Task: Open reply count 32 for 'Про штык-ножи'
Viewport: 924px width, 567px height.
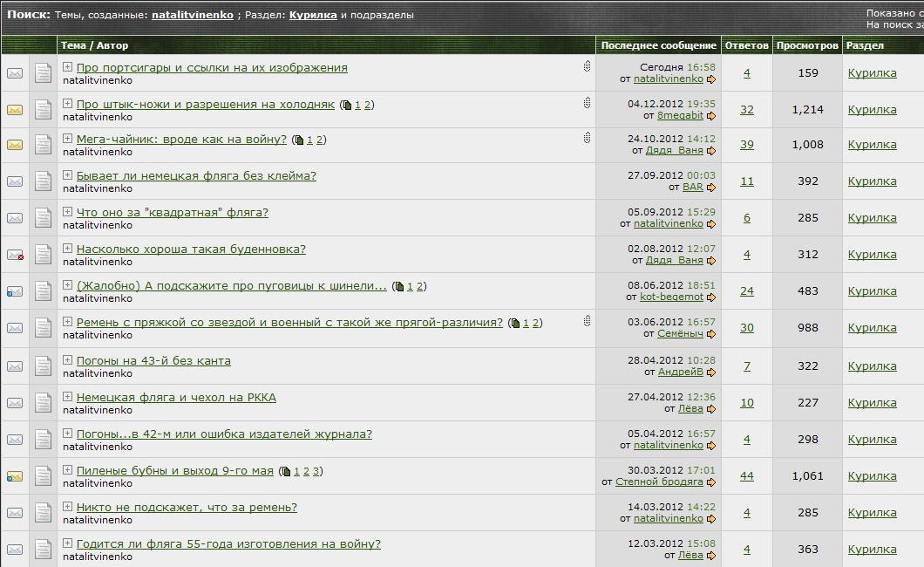Action: pyautogui.click(x=747, y=110)
